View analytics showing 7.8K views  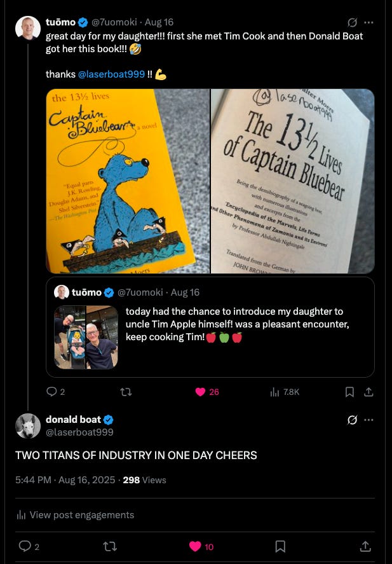[x=285, y=392]
